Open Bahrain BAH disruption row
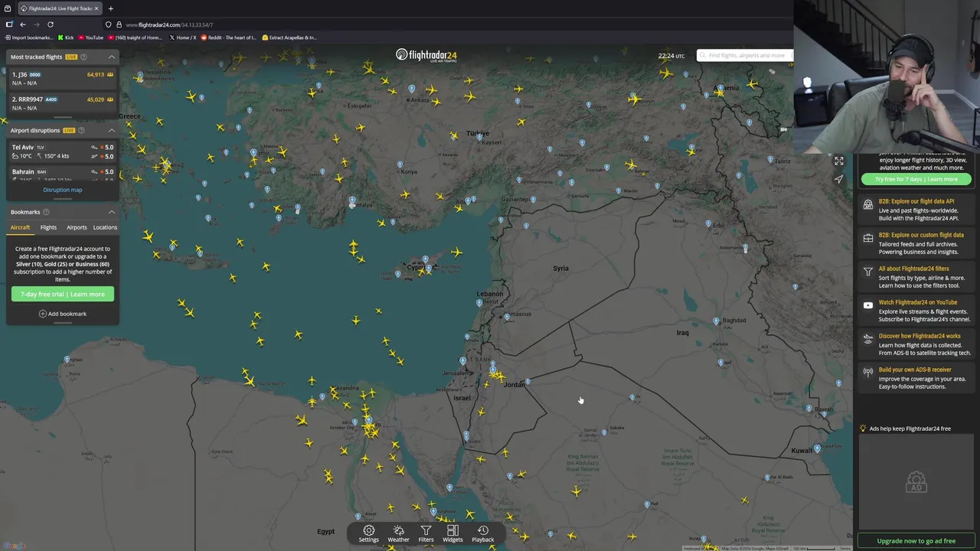This screenshot has width=980, height=551. click(x=63, y=174)
